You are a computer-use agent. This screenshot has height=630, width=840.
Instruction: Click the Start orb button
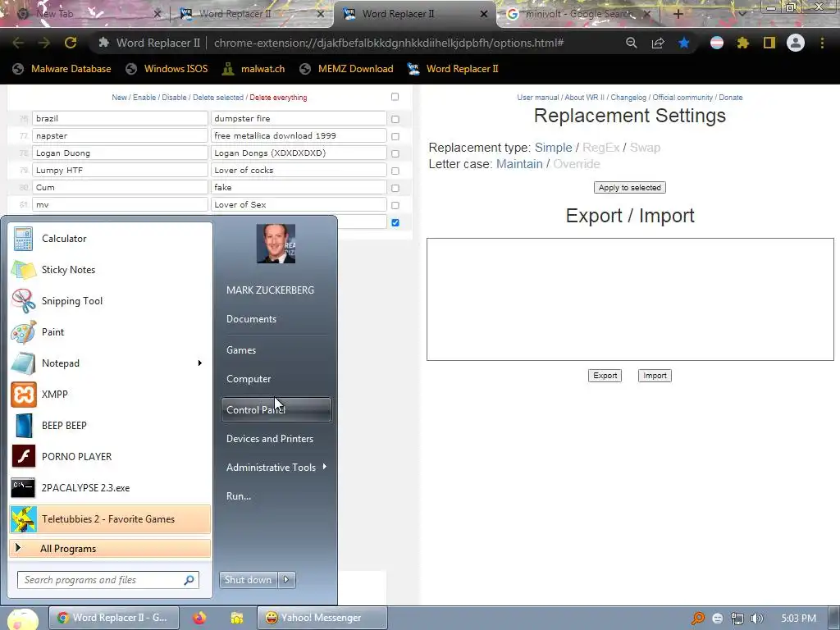coord(22,619)
